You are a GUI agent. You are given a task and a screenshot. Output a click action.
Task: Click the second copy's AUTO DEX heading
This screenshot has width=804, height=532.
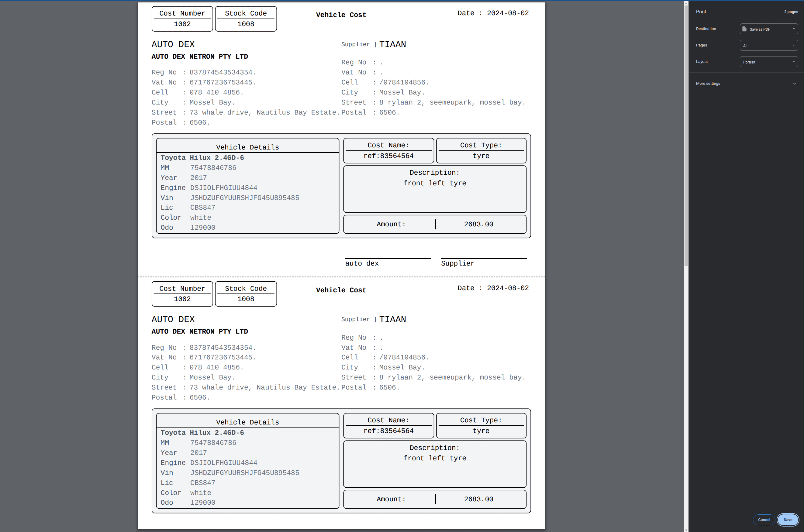pos(173,320)
